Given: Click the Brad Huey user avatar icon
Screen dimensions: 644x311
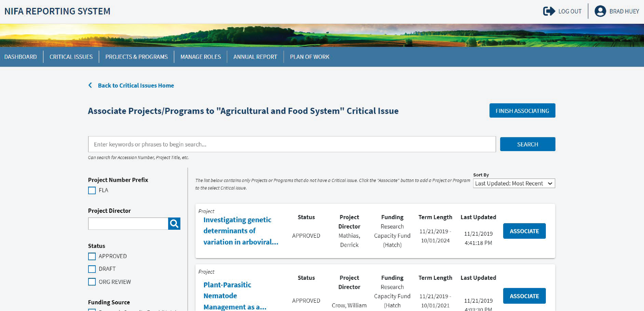Looking at the screenshot, I should [x=600, y=11].
